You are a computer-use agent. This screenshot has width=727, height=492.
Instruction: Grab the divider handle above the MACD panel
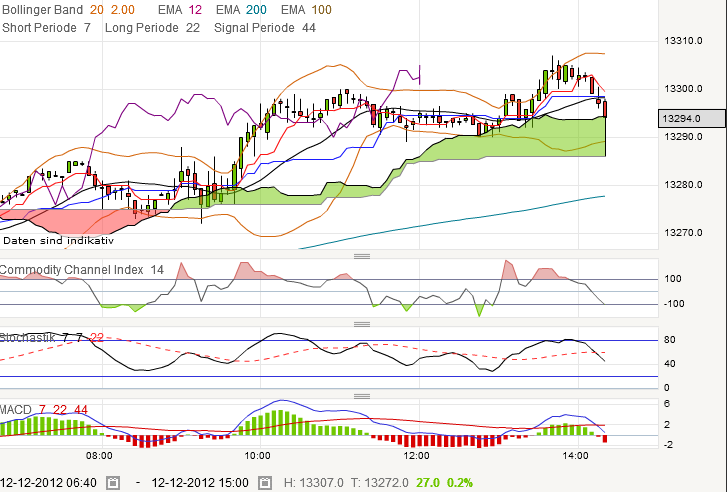tap(362, 396)
